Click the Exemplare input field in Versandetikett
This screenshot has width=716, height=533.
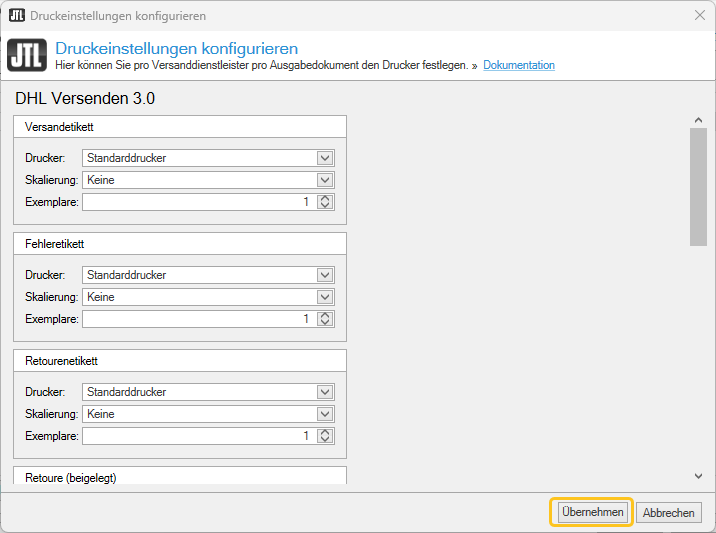coord(198,202)
